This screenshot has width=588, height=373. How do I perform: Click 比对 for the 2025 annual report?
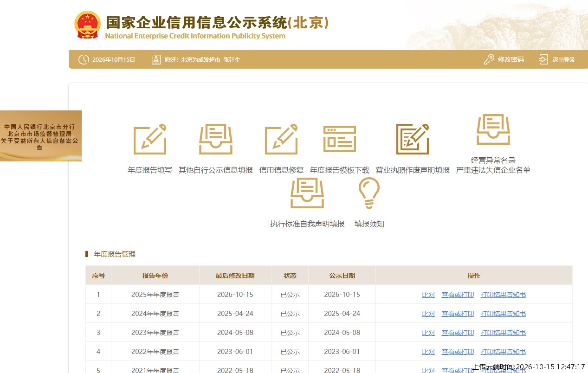pyautogui.click(x=428, y=295)
